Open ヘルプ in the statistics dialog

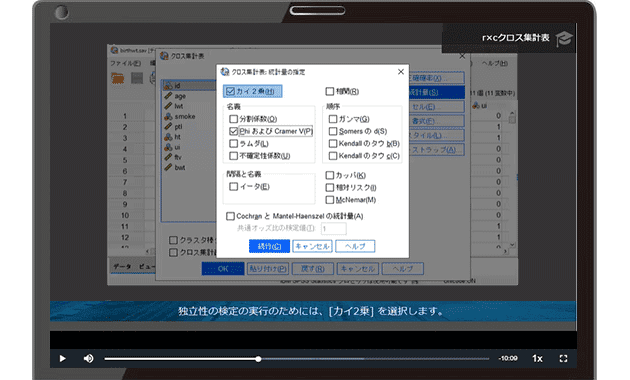[x=355, y=246]
